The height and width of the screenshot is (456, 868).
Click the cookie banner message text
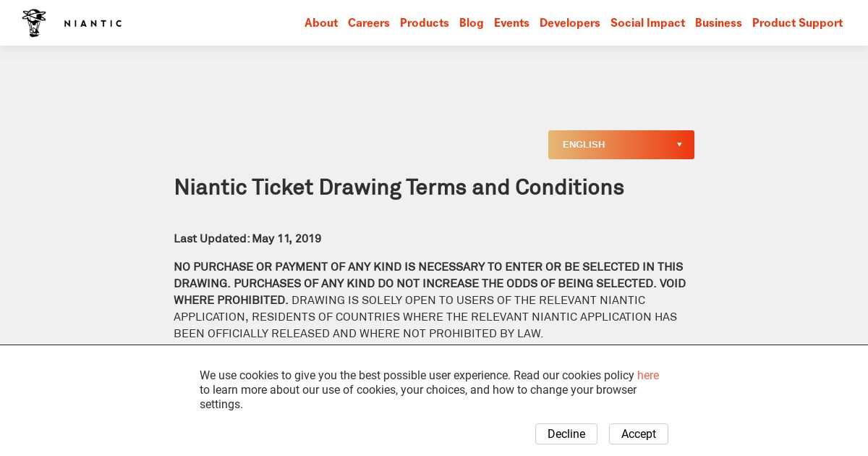430,390
